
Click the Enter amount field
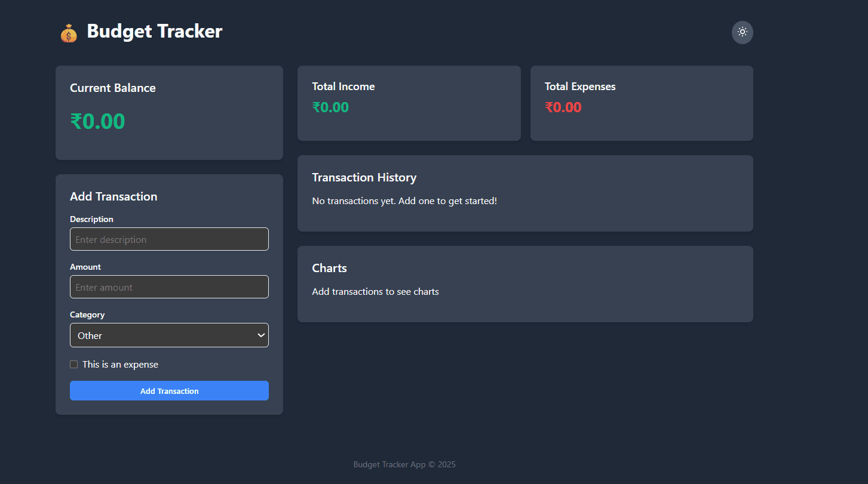(169, 287)
